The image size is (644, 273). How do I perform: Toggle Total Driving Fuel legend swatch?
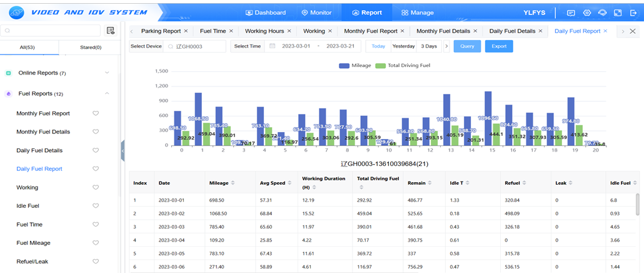pos(381,65)
